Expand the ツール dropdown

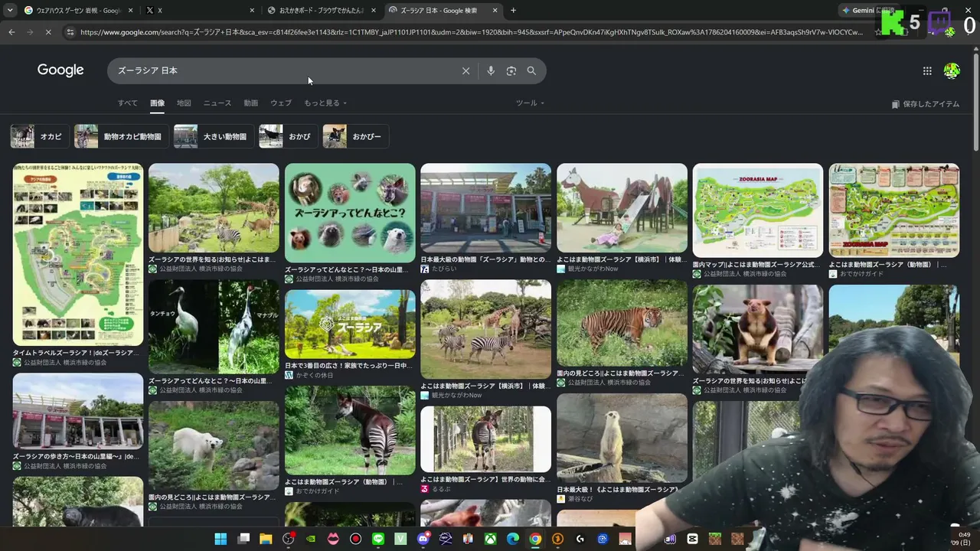tap(530, 103)
